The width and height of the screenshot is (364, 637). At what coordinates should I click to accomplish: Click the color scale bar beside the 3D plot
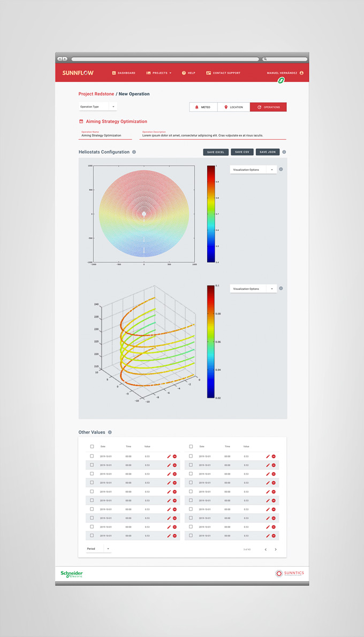point(211,342)
